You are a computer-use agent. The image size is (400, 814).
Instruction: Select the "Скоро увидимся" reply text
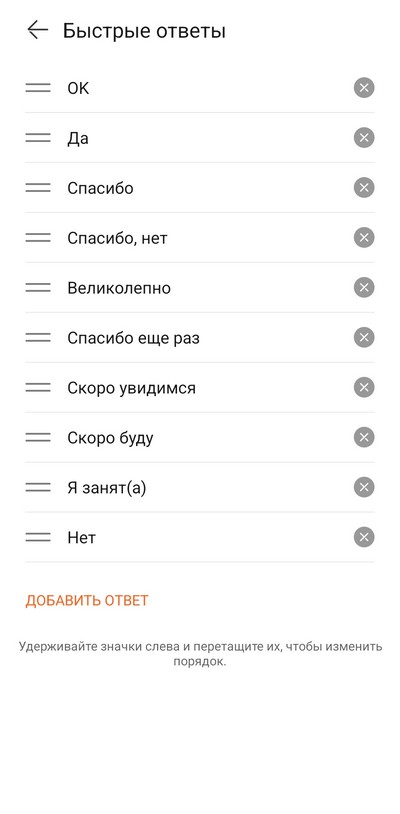(x=131, y=388)
